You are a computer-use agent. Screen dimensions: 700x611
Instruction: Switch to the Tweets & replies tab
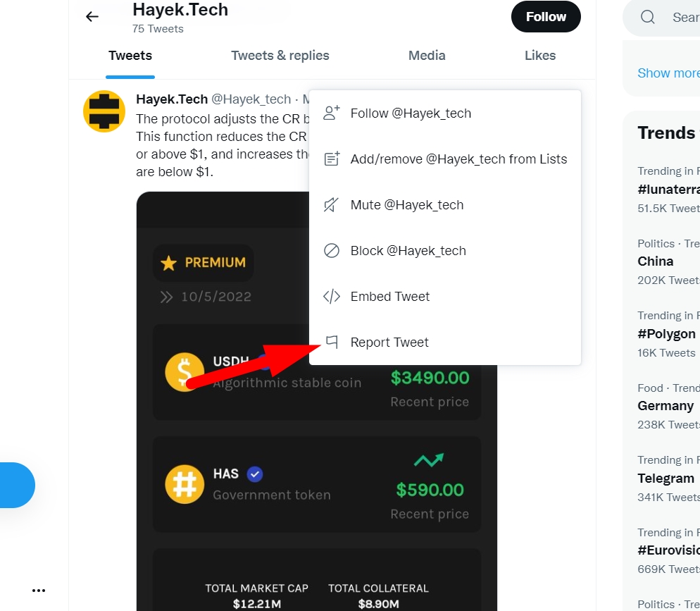280,56
